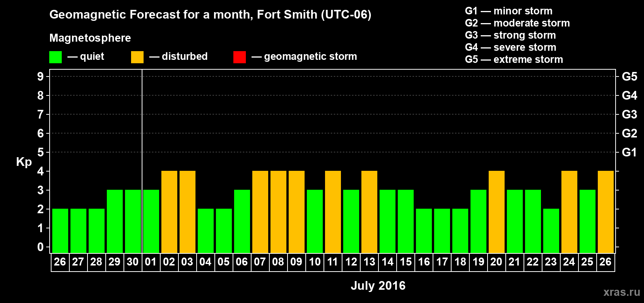
Task: Select the orange bar above date 03
Action: [x=188, y=212]
